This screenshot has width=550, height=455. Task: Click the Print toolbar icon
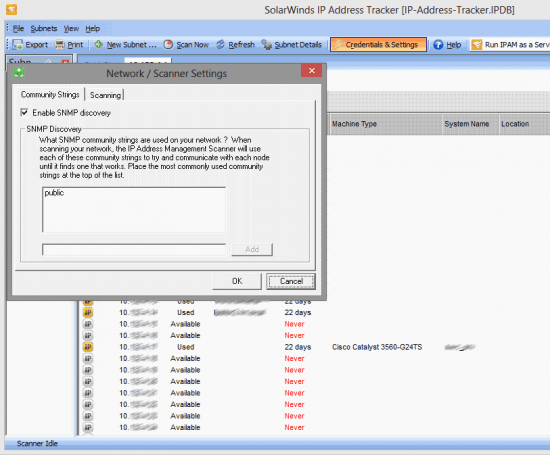pos(60,45)
